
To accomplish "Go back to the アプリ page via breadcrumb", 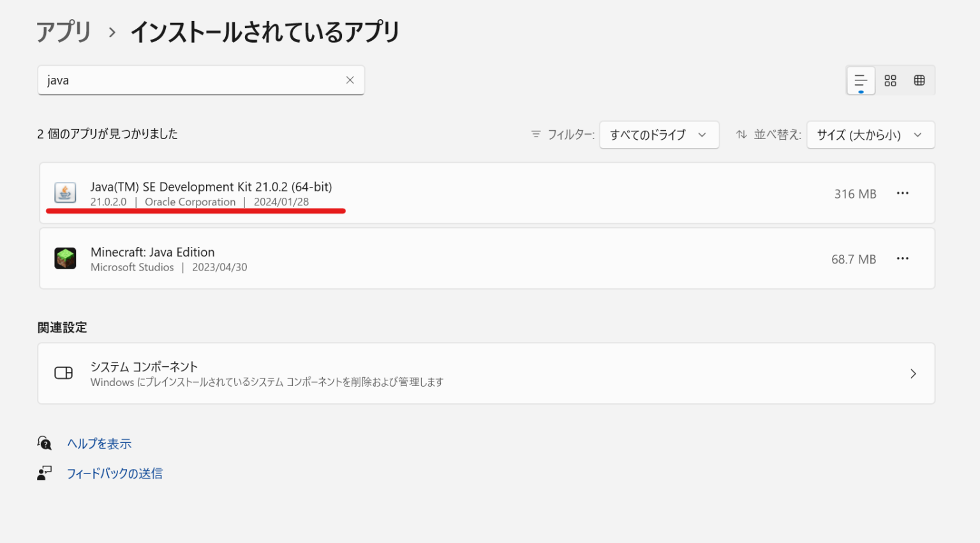I will click(63, 31).
